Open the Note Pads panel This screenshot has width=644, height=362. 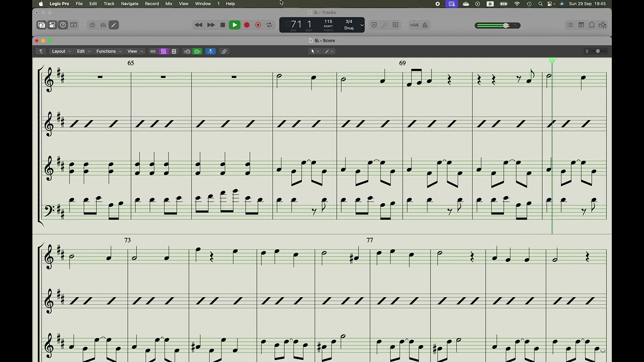click(581, 25)
